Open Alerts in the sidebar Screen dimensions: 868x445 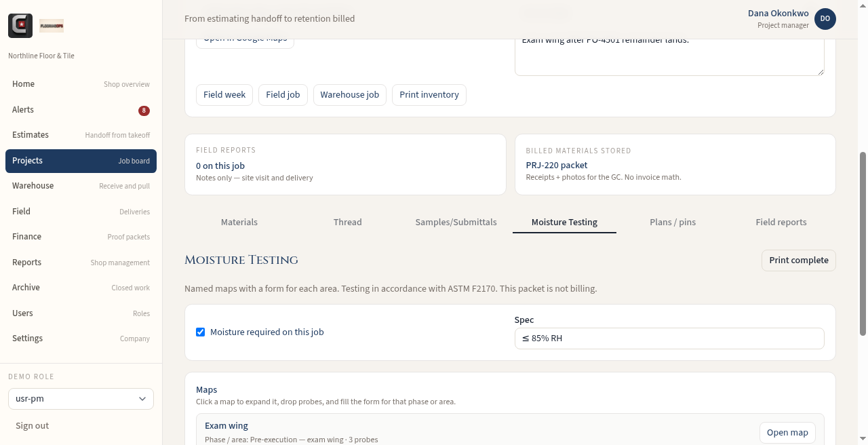tap(81, 110)
